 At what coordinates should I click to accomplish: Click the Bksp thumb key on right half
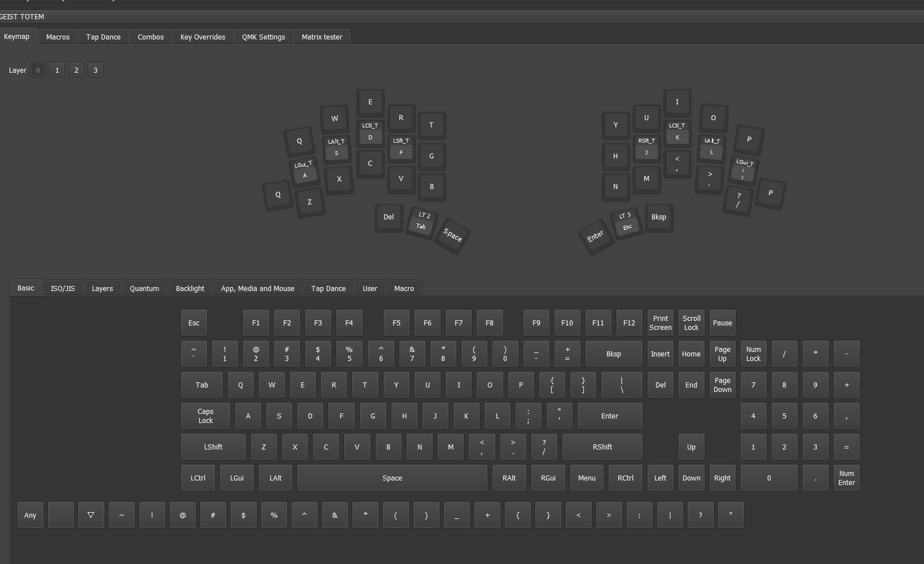659,217
